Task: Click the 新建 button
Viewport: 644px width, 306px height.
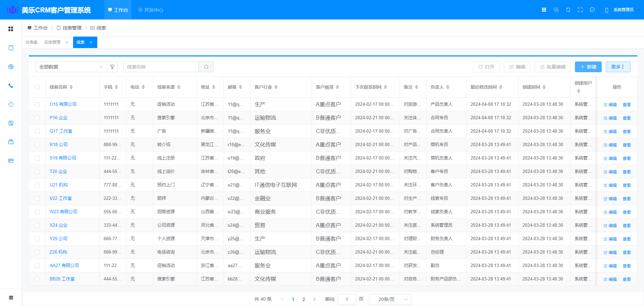Action: (588, 67)
